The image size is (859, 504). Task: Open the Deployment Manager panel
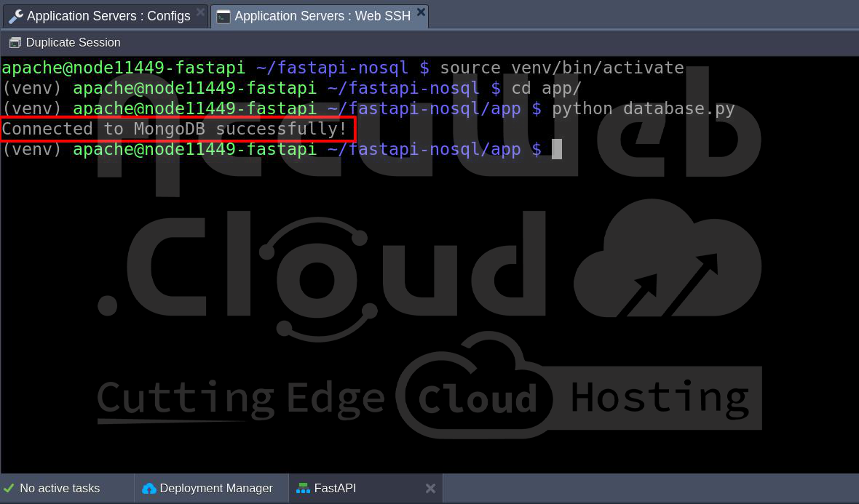215,488
